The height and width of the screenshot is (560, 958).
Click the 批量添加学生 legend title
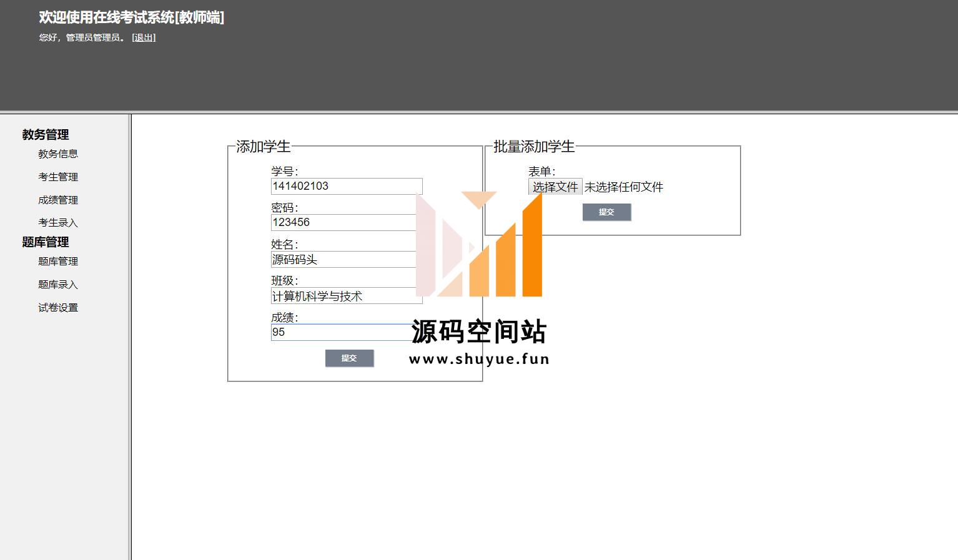point(534,146)
